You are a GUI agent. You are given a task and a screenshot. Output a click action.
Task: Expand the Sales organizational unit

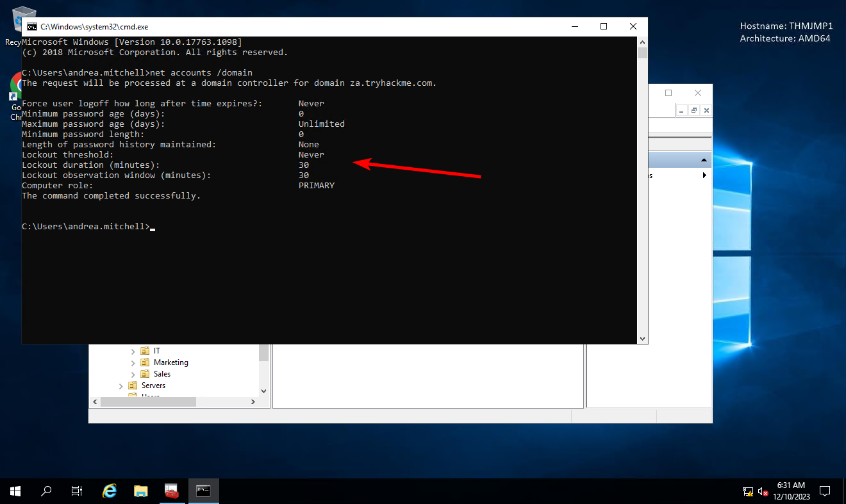[x=133, y=374]
